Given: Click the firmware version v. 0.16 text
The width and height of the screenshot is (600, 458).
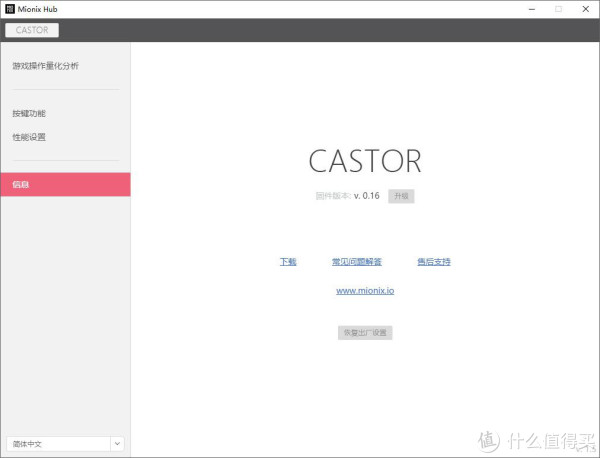Looking at the screenshot, I should [367, 196].
